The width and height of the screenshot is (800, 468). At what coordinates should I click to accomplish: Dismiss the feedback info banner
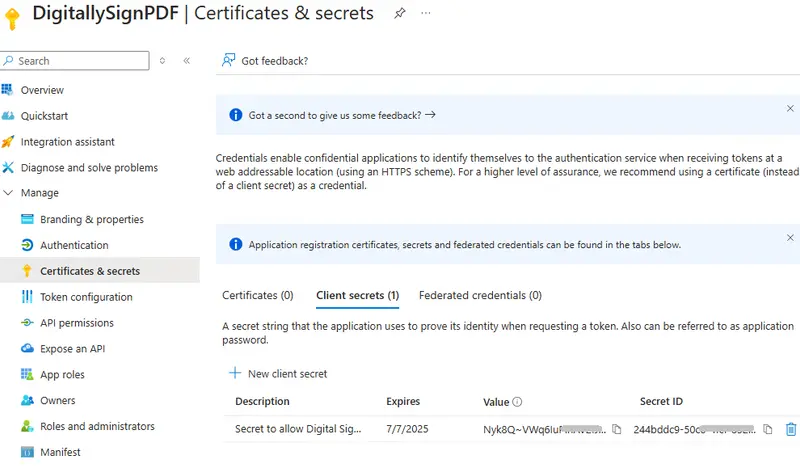[x=790, y=109]
